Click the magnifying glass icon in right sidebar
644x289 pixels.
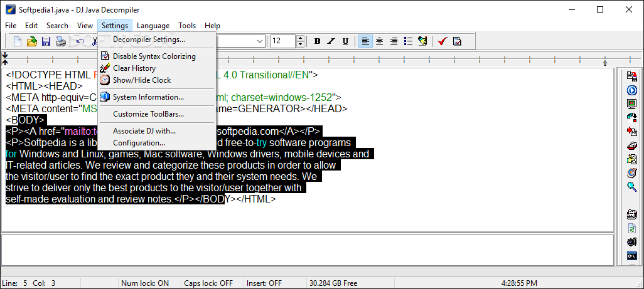pos(631,187)
